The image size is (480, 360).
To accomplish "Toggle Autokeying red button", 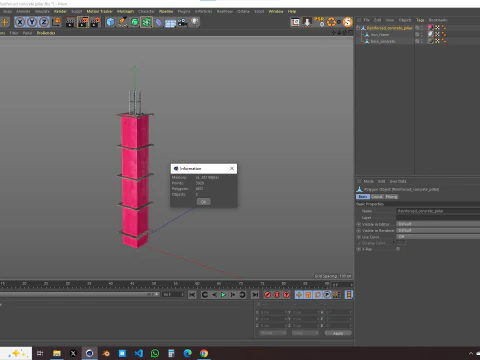I will 277,295.
